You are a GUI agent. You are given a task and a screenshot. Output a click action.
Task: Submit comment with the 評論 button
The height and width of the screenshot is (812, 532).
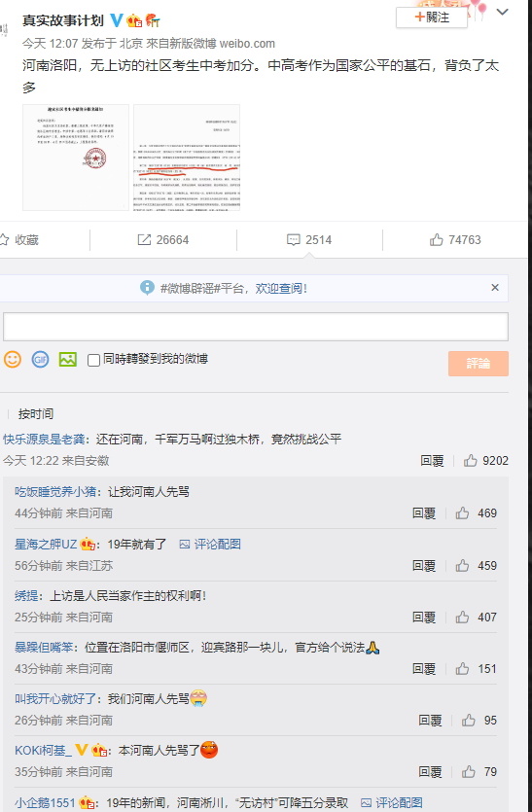479,364
